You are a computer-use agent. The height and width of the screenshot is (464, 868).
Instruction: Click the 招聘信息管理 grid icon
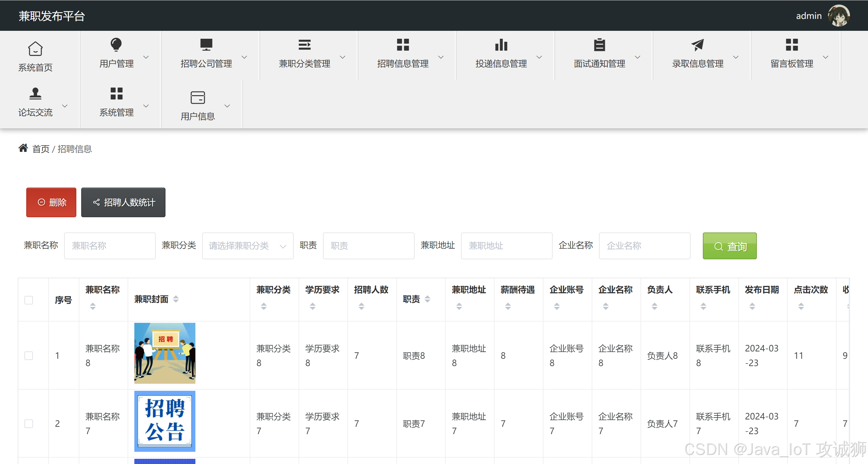403,45
